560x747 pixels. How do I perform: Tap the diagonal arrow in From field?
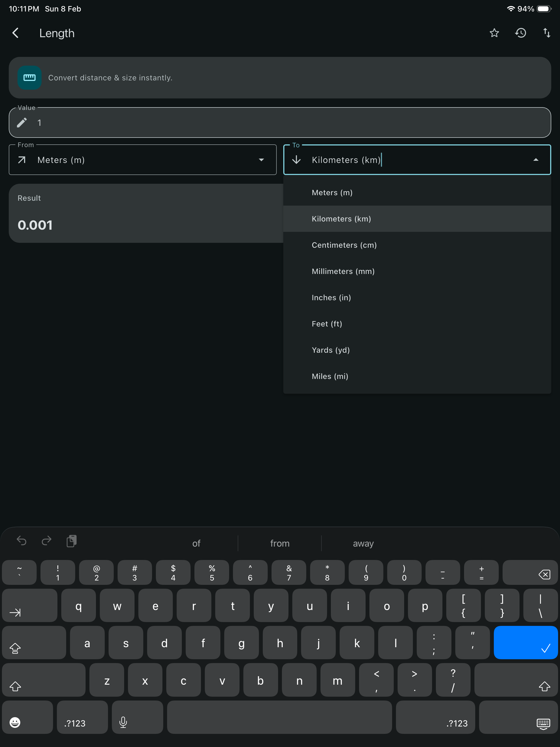tap(22, 160)
